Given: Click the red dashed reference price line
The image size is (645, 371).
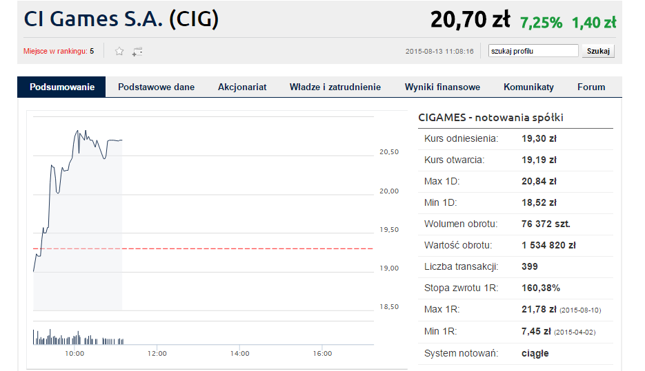Looking at the screenshot, I should pyautogui.click(x=203, y=248).
